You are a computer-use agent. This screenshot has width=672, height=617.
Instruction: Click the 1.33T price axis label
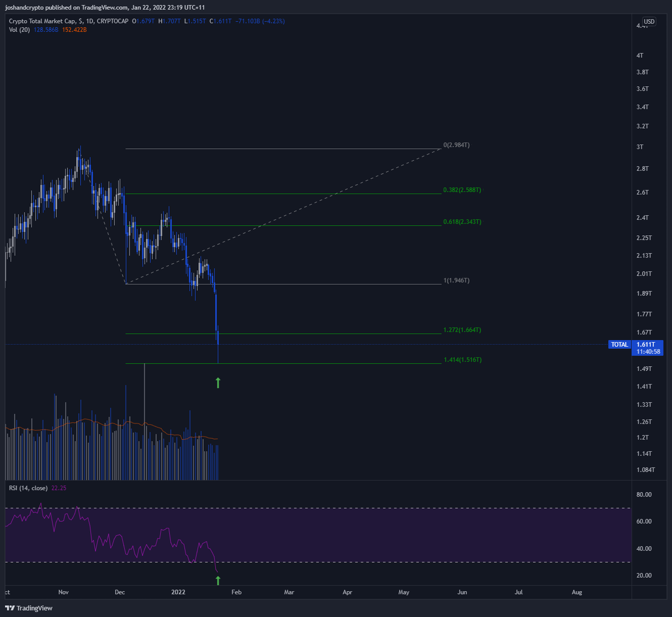click(x=644, y=405)
